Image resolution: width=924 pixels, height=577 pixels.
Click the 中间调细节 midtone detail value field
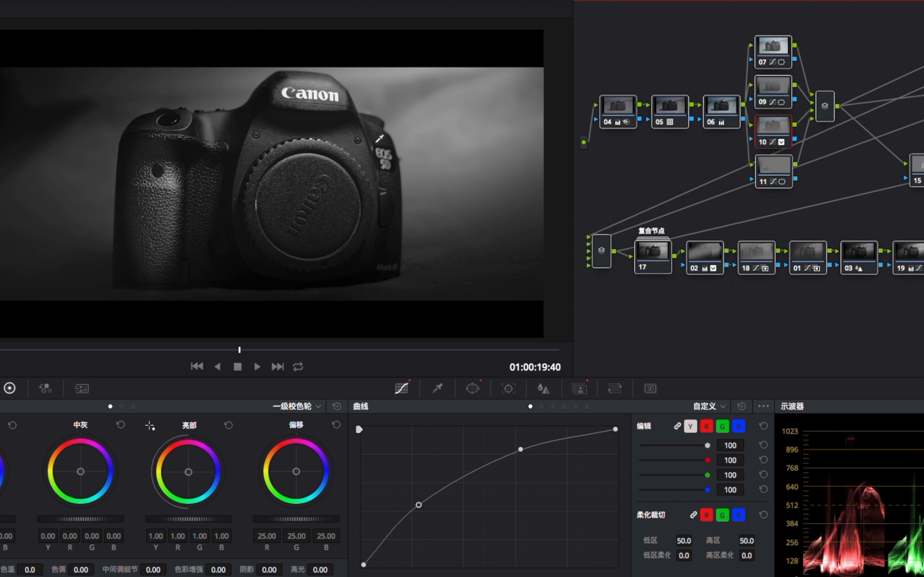153,570
